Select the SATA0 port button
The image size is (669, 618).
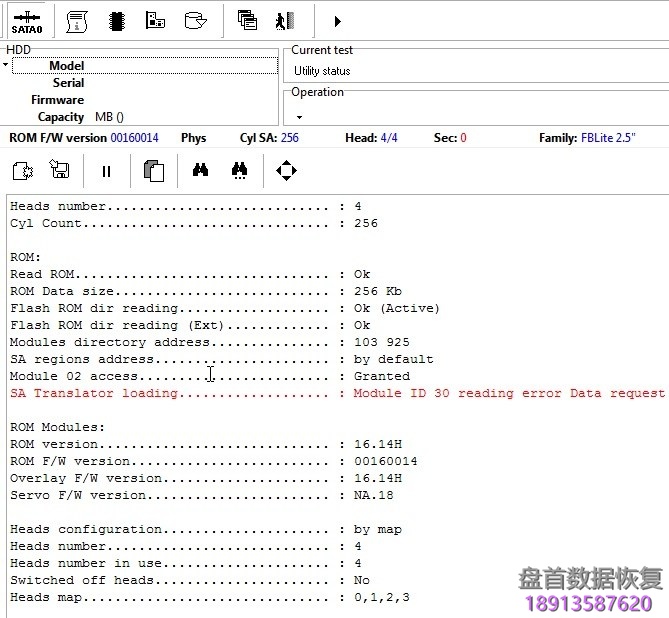click(x=27, y=22)
